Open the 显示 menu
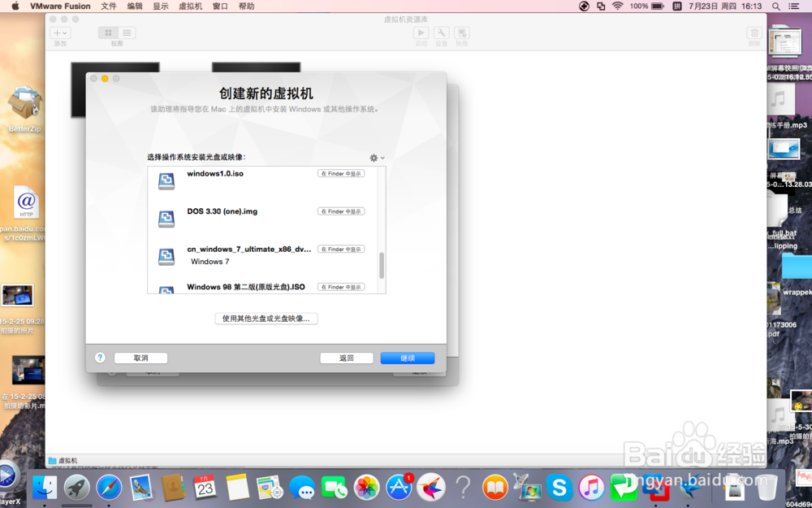The height and width of the screenshot is (508, 812). [161, 7]
